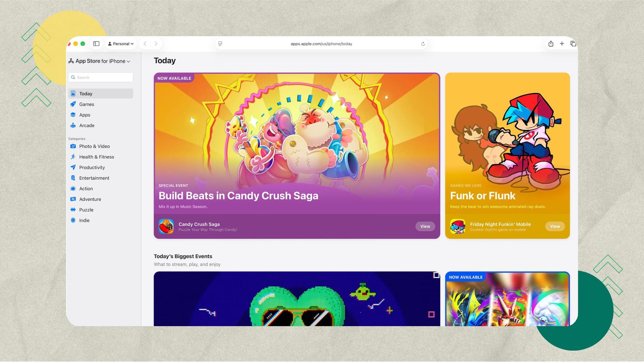Expand App Store for iPhone platform menu
Screen dimensions: 644x362
99,61
